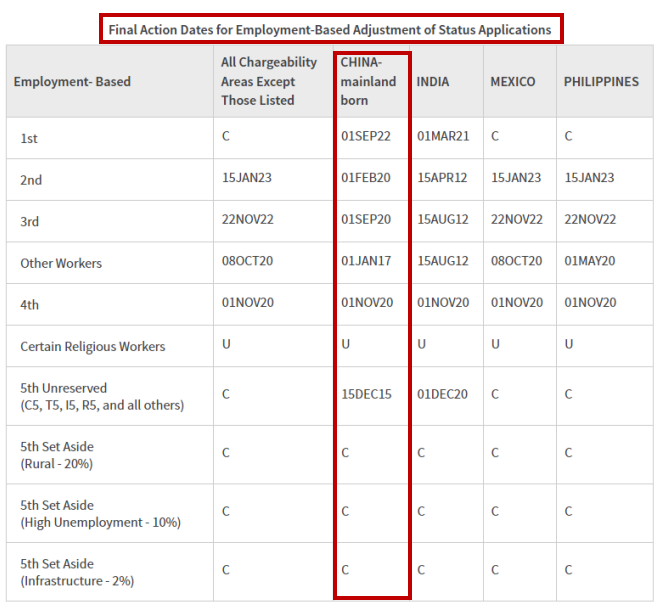Select 'C' in 1st row under PHILIPPINES
Screen dimensions: 661x614
[x=569, y=136]
